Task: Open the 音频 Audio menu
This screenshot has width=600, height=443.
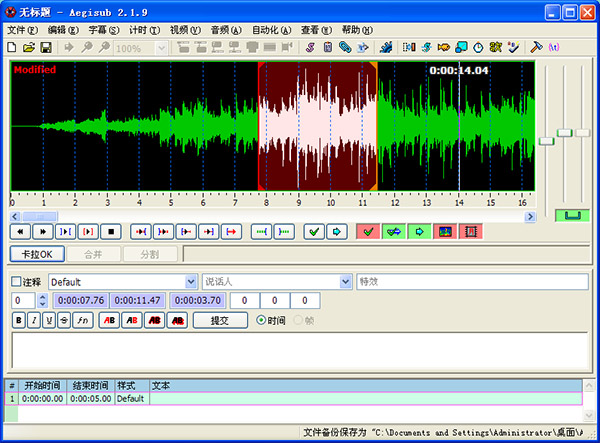Action: (226, 30)
